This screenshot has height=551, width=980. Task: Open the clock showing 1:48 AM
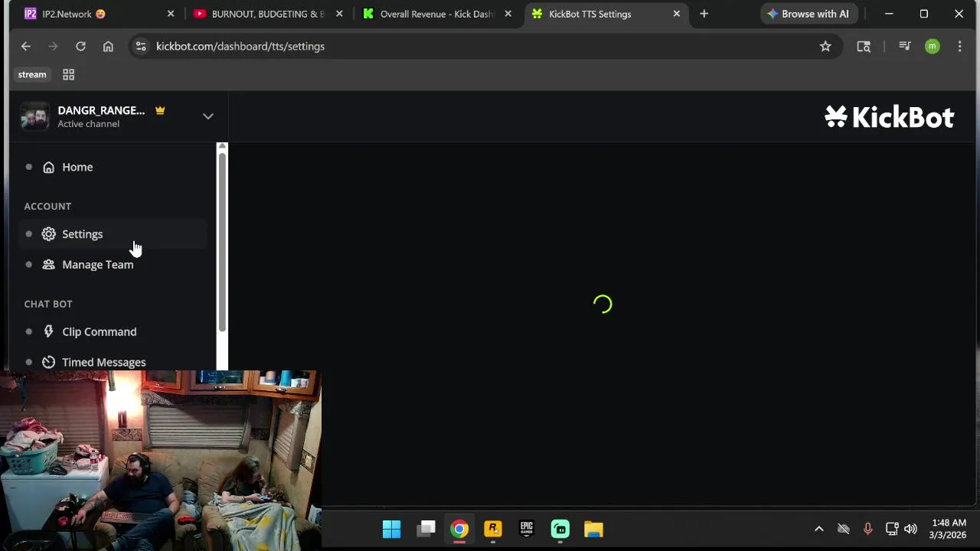(948, 529)
